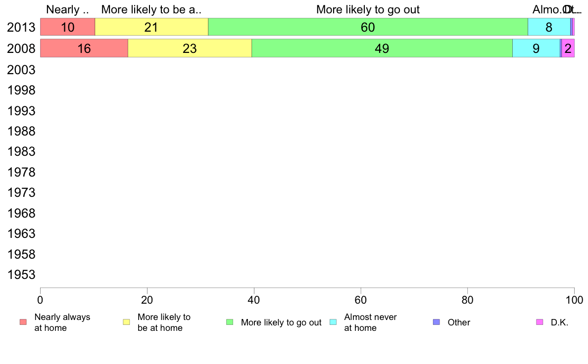Click the blue Other legend swatch
The image size is (588, 364).
(x=437, y=322)
